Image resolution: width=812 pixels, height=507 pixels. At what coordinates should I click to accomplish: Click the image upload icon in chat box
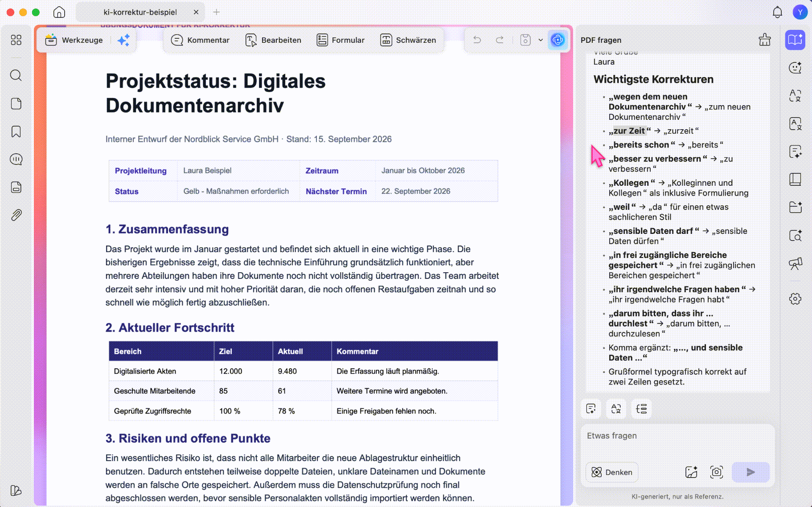691,472
